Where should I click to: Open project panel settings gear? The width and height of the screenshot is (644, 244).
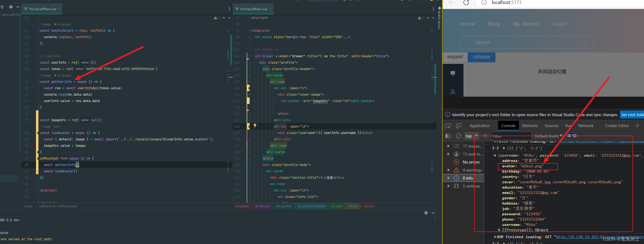click(x=11, y=7)
